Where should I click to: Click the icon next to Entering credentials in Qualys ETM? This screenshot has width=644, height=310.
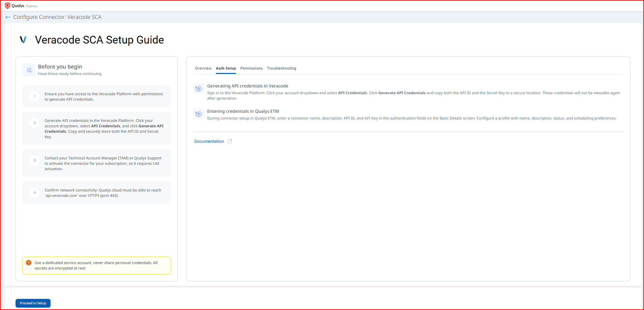(199, 114)
